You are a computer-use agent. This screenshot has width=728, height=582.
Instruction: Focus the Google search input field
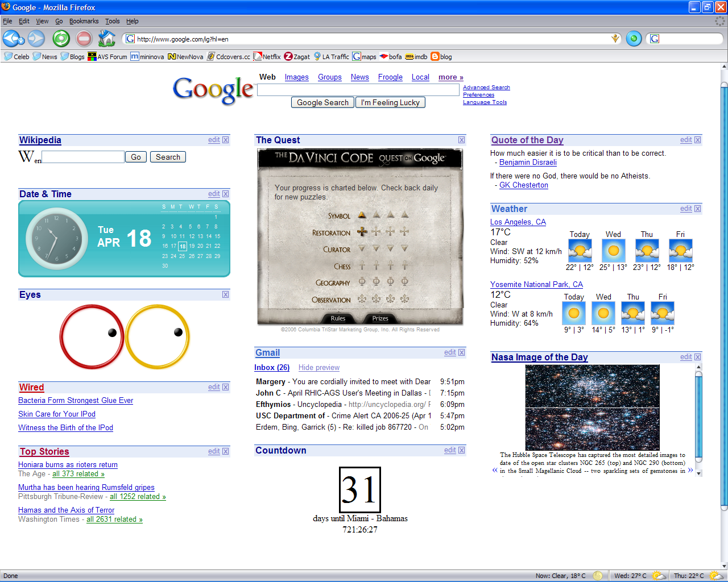(x=358, y=90)
